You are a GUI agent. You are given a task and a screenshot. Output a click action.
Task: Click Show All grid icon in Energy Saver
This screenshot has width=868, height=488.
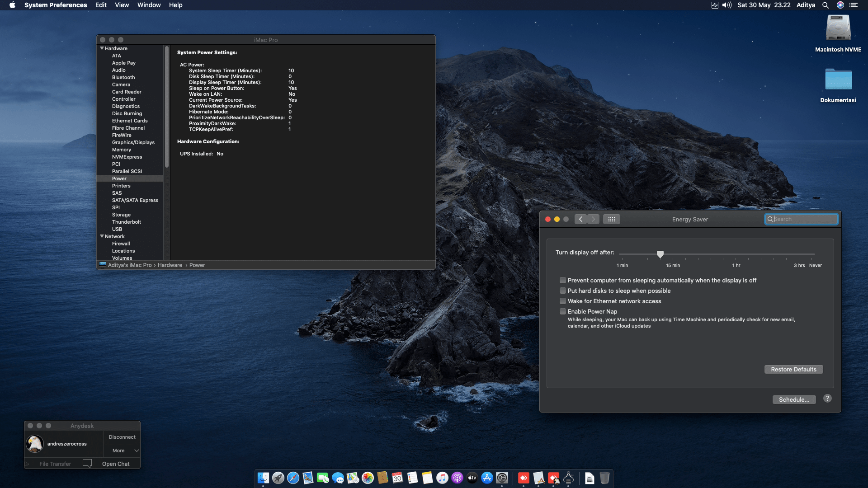tap(611, 219)
